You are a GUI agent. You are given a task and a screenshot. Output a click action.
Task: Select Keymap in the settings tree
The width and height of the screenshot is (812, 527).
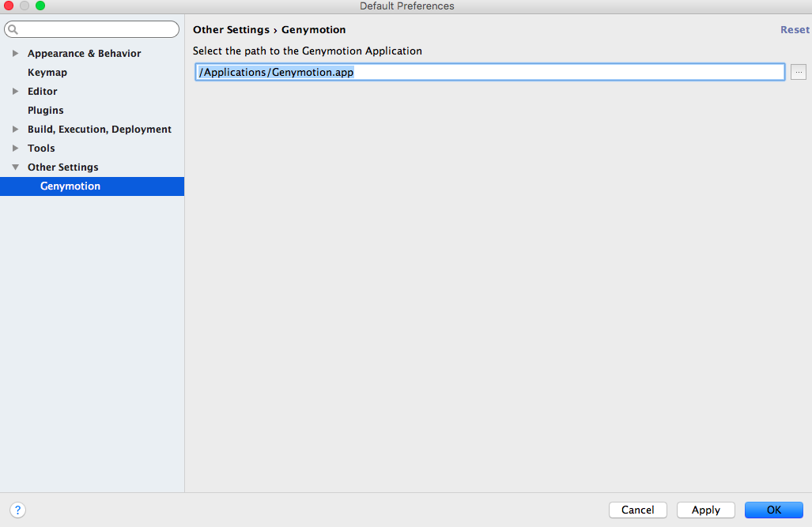(47, 73)
